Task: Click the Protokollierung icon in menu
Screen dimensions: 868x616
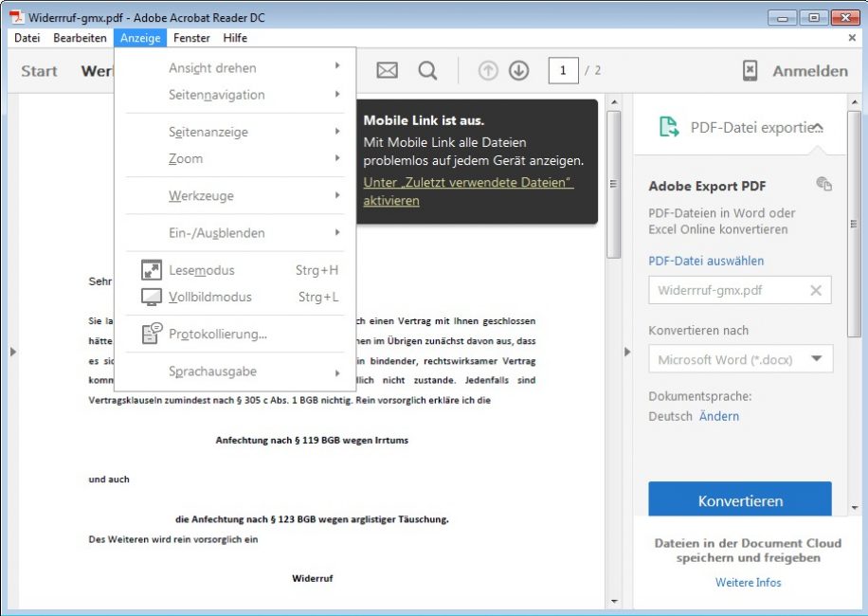Action: point(152,334)
